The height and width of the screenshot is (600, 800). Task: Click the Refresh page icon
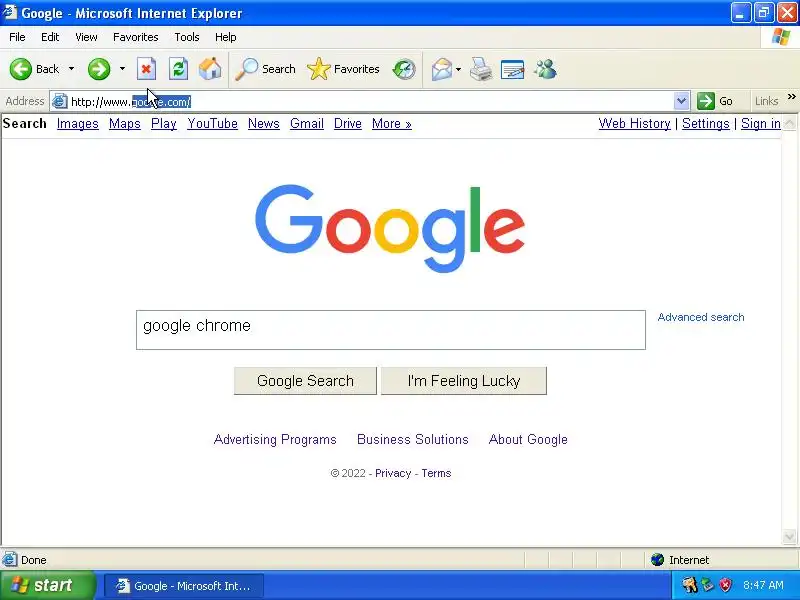click(179, 69)
